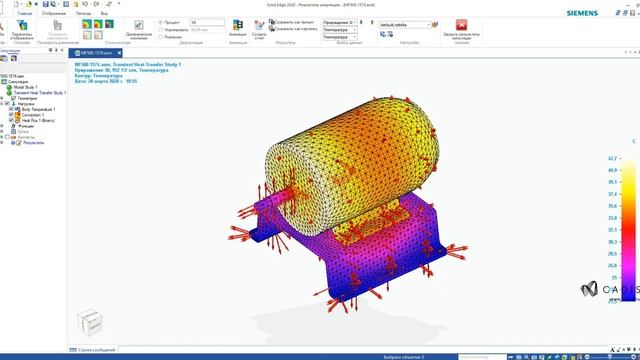Collapse the Нагрузки tree node
This screenshot has height=360, width=640.
tap(2, 104)
